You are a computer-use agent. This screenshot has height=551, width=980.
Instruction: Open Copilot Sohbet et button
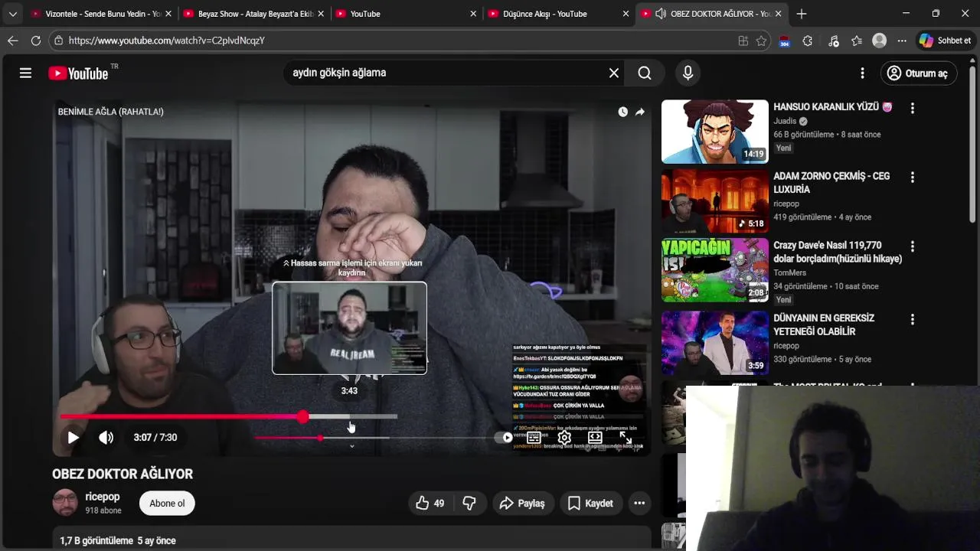[946, 41]
